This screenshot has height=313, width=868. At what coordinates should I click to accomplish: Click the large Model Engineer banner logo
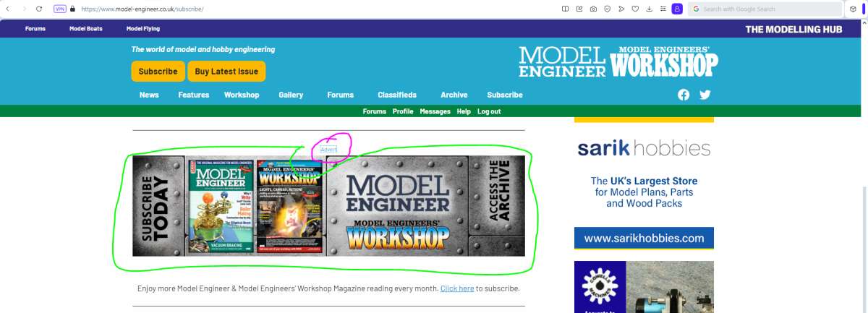(396, 192)
